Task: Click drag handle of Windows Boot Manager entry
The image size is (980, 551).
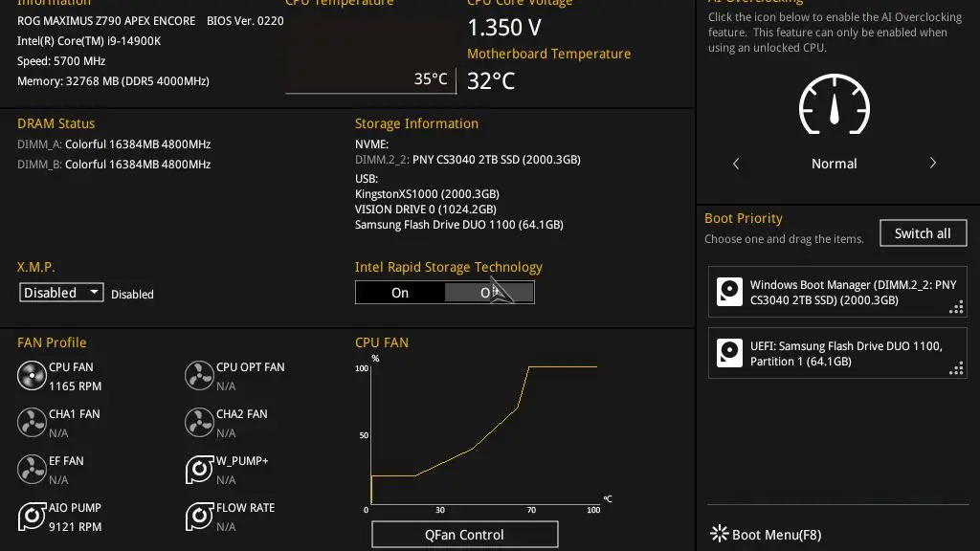Action: [x=956, y=307]
